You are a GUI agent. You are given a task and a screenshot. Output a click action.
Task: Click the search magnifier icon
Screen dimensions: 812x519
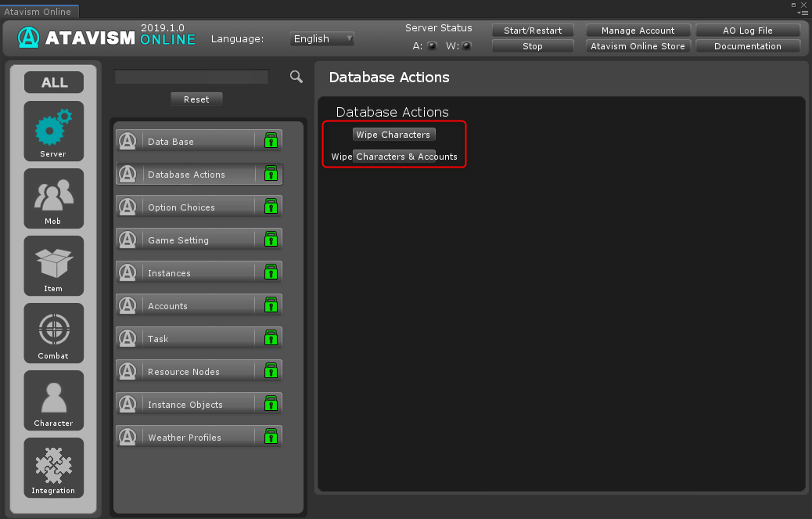(296, 76)
